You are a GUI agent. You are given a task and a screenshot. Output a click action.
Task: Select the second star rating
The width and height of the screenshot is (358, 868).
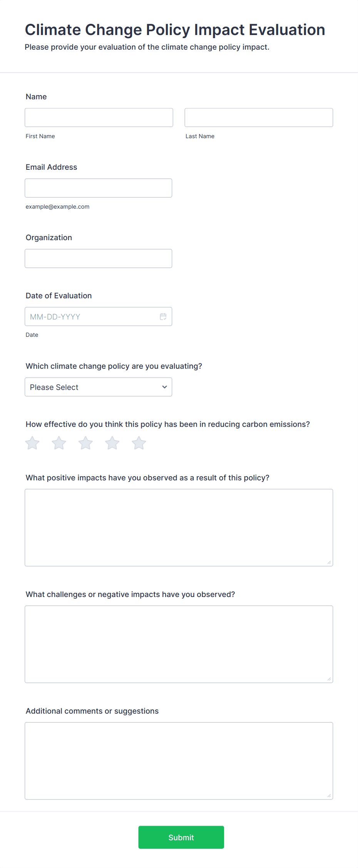(x=59, y=443)
